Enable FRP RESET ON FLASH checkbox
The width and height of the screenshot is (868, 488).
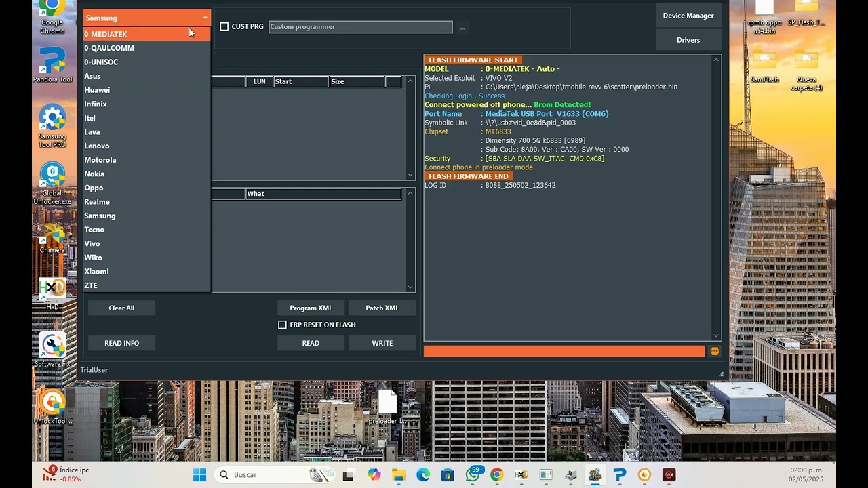[282, 325]
